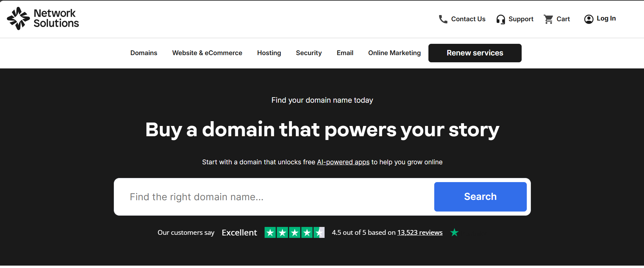Open the Support link text
The image size is (644, 268).
coord(521,19)
